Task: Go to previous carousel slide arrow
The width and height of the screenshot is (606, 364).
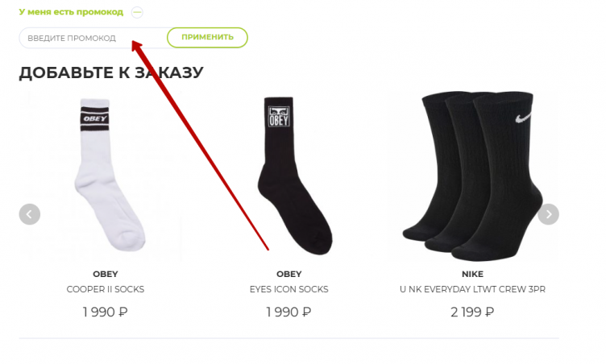Action: tap(30, 214)
